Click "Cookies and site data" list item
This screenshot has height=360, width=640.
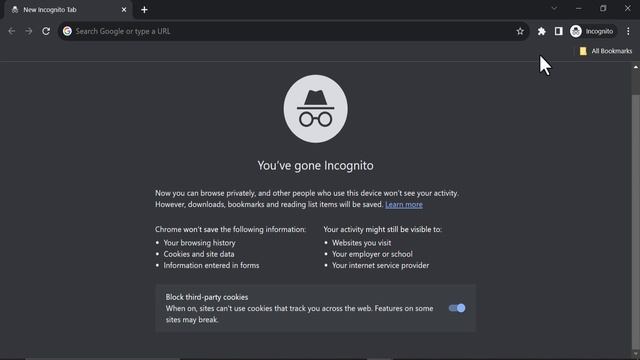tap(199, 254)
